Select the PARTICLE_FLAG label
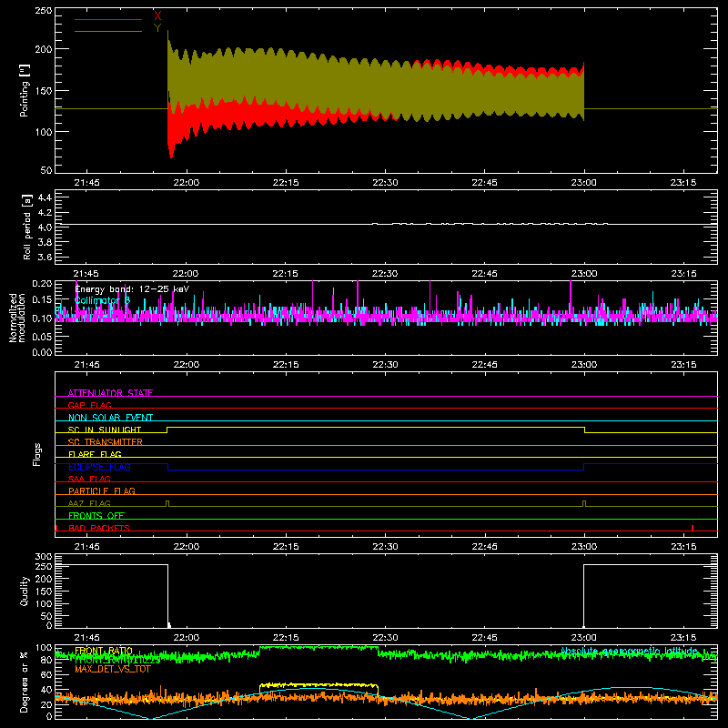 pos(102,490)
